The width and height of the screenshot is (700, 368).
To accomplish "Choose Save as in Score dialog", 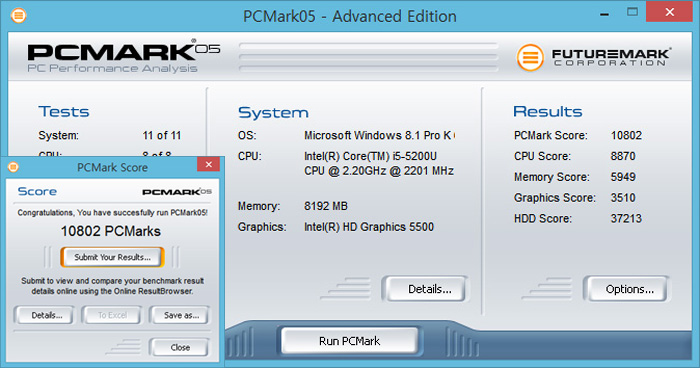I will pyautogui.click(x=181, y=315).
